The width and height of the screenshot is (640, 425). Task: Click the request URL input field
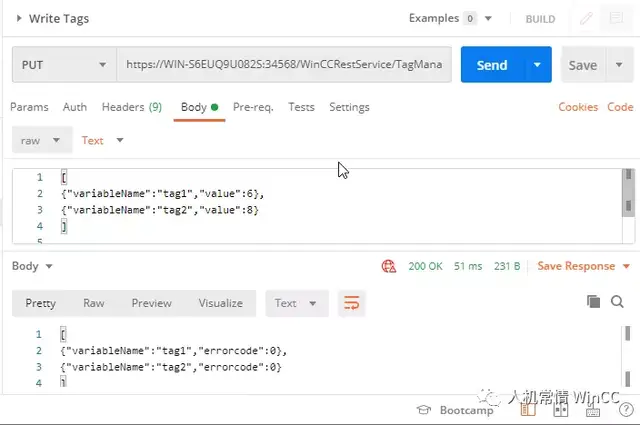(283, 65)
